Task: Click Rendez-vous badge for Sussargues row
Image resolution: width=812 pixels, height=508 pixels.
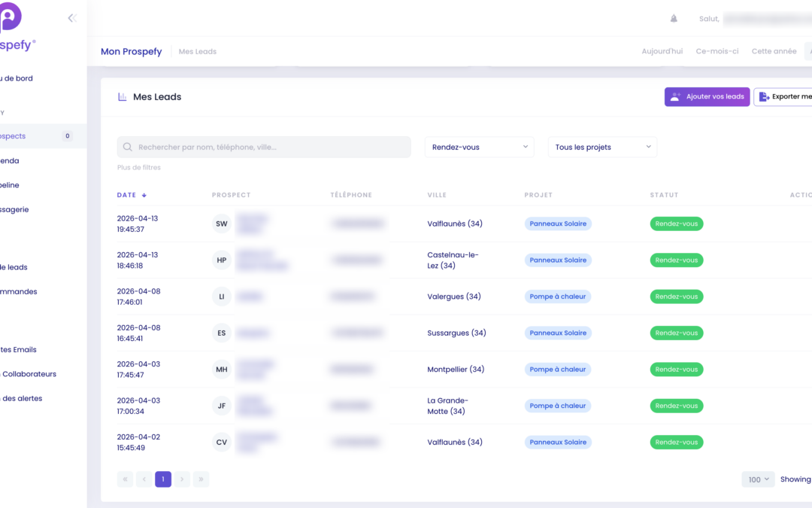Action: [x=677, y=333]
